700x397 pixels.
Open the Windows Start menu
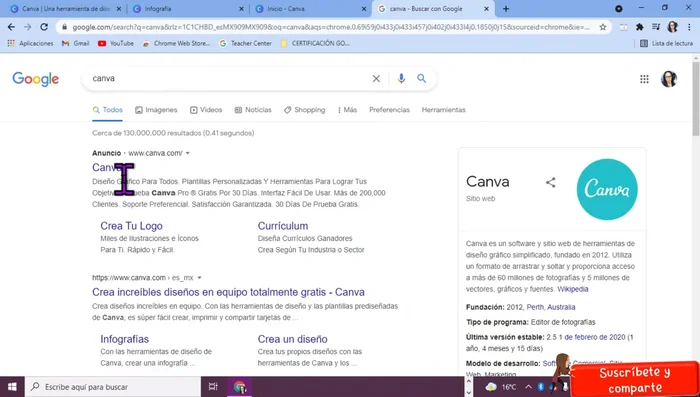click(12, 387)
